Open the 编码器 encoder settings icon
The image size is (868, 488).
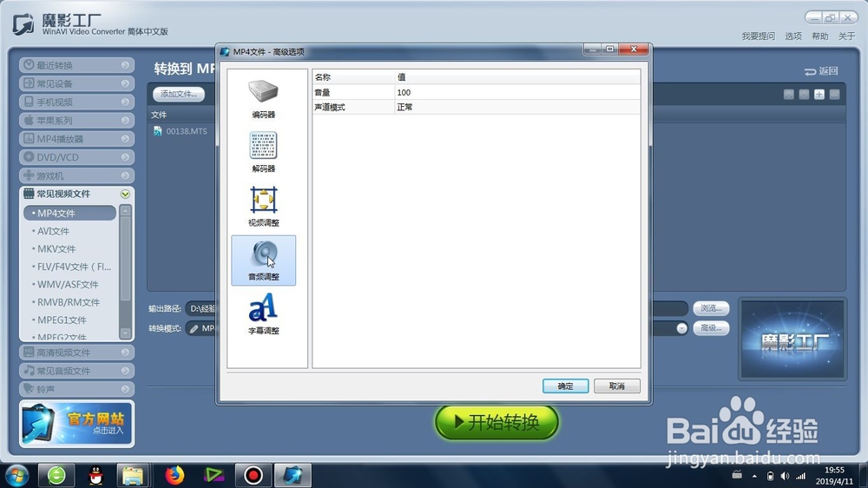pos(264,99)
